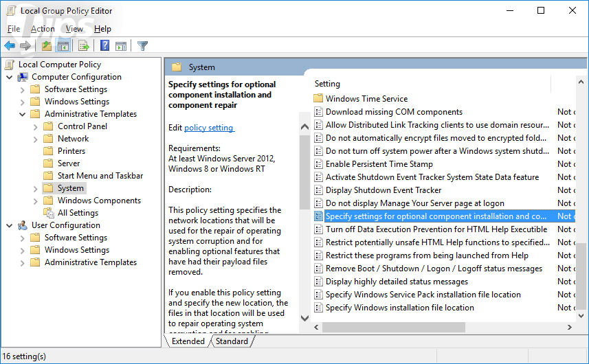Click the All Settings folder icon
The width and height of the screenshot is (589, 364).
coord(49,213)
